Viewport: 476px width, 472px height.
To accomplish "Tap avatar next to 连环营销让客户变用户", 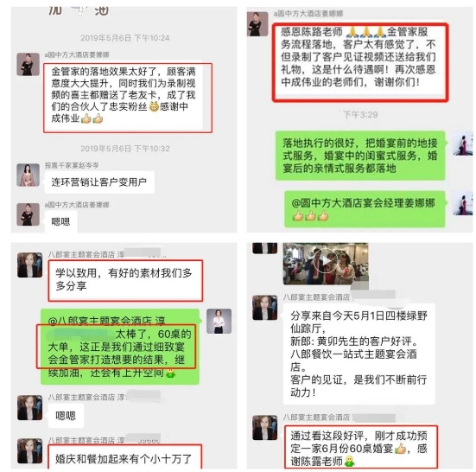I will click(28, 175).
